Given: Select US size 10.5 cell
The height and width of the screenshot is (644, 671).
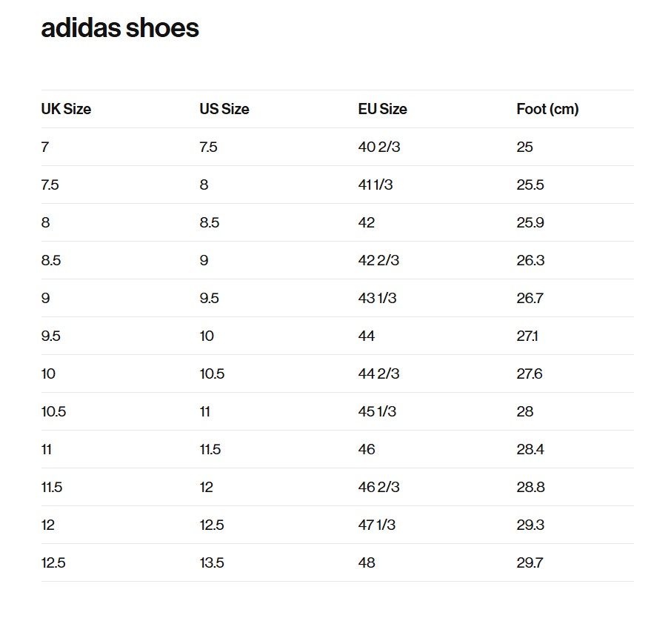Looking at the screenshot, I should 212,374.
